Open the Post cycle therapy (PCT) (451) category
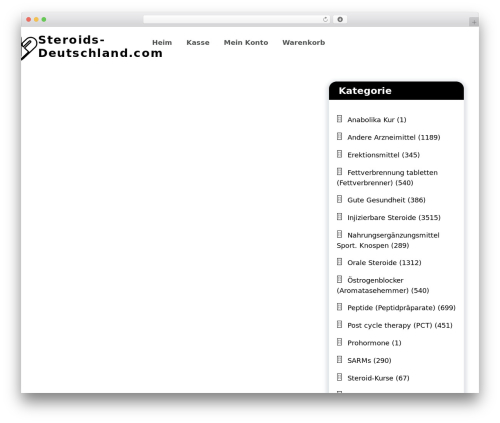Screen dimensions: 500x423 (400, 325)
